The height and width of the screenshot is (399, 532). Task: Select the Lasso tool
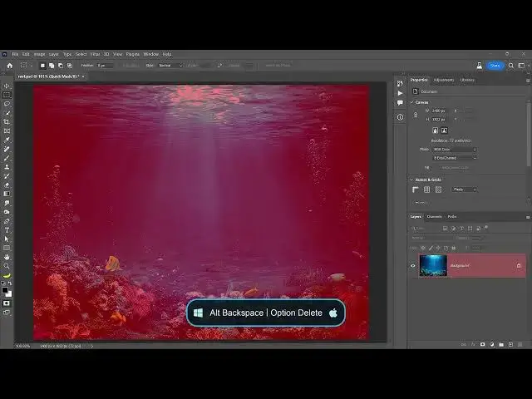7,104
